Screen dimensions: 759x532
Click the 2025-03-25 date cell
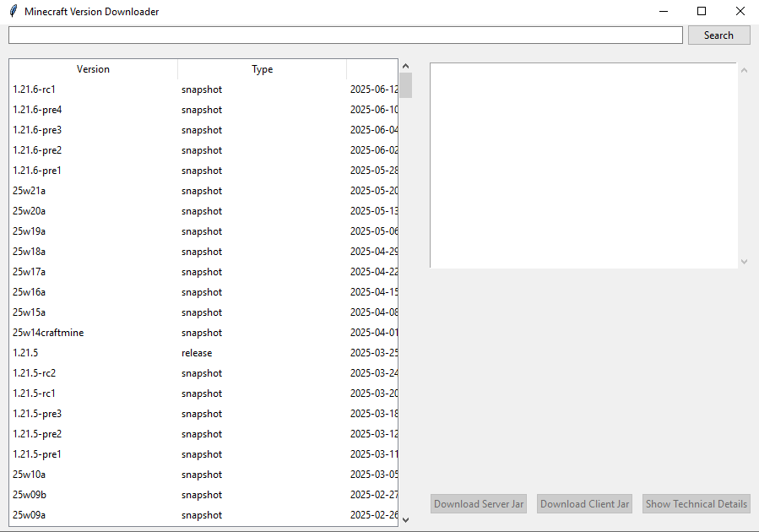pyautogui.click(x=374, y=353)
